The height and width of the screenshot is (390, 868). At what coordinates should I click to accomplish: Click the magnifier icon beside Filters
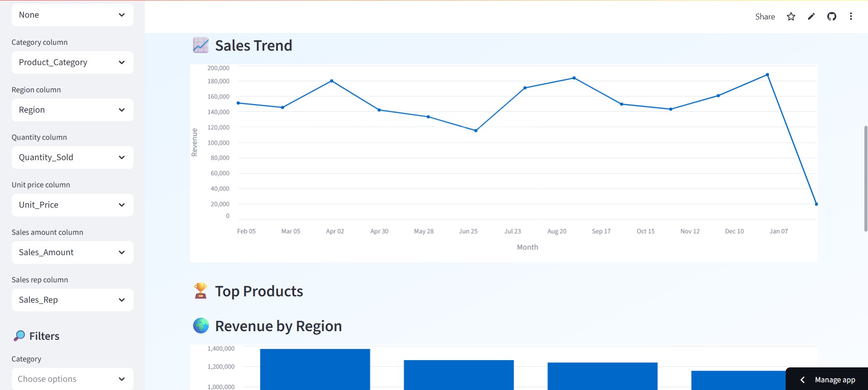tap(19, 336)
